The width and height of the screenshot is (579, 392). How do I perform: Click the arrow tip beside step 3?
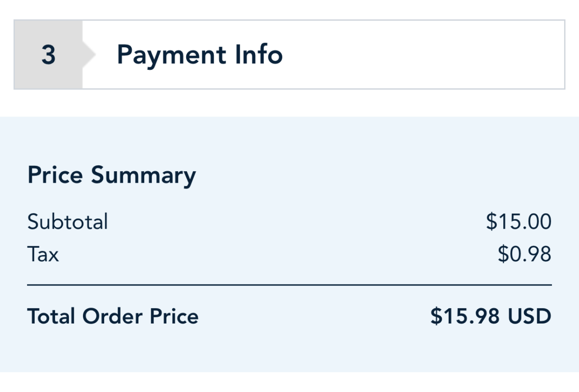pyautogui.click(x=90, y=55)
